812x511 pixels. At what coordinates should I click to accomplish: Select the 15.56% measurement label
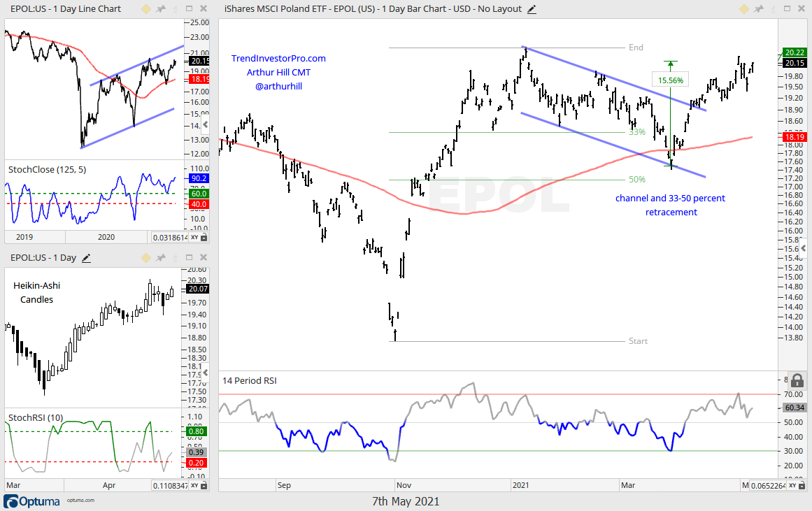click(671, 80)
